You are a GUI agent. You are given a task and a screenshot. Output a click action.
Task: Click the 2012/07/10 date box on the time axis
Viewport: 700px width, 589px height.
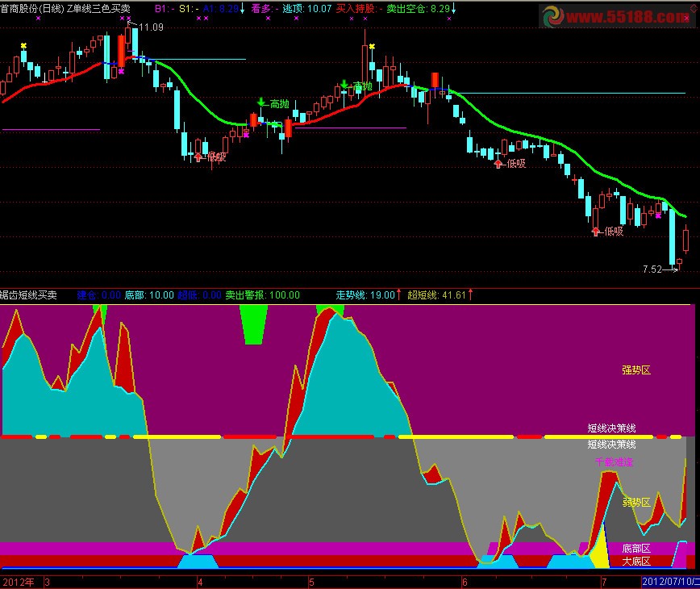(x=670, y=582)
